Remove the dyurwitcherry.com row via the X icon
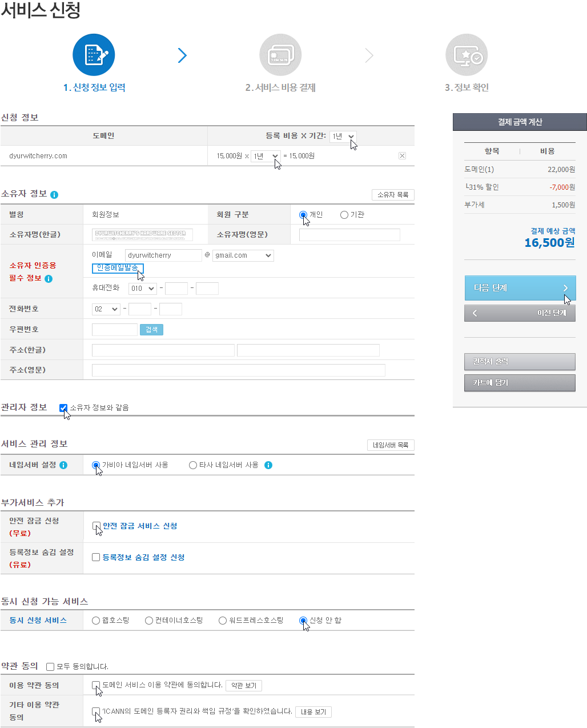Image resolution: width=587 pixels, height=728 pixels. (402, 155)
